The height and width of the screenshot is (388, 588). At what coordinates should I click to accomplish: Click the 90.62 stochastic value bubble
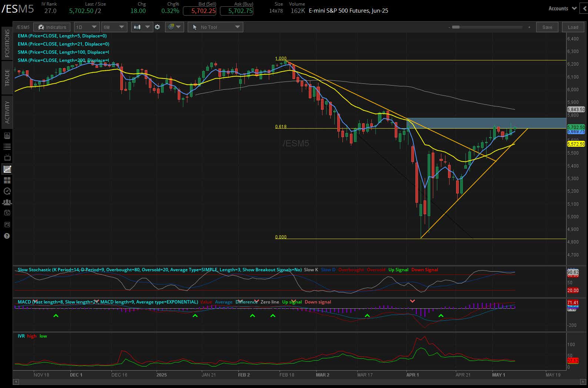pyautogui.click(x=573, y=272)
